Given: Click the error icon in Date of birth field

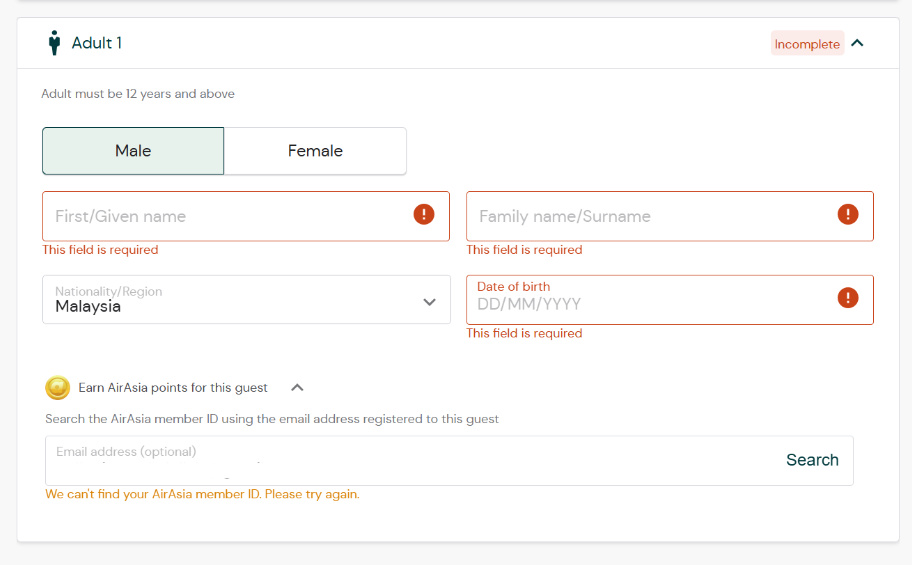Looking at the screenshot, I should pos(848,297).
